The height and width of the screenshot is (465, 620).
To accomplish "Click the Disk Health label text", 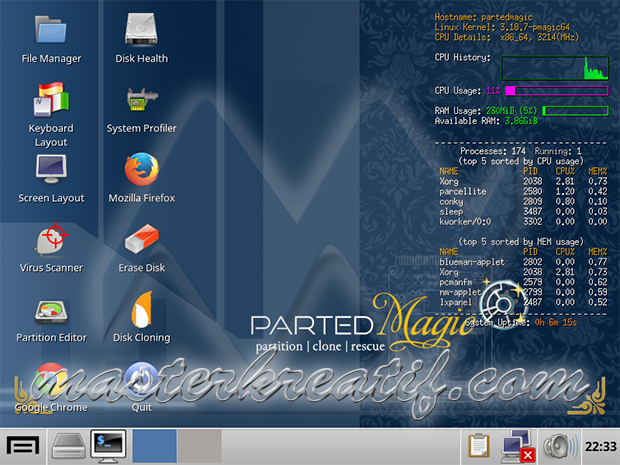I will point(142,59).
